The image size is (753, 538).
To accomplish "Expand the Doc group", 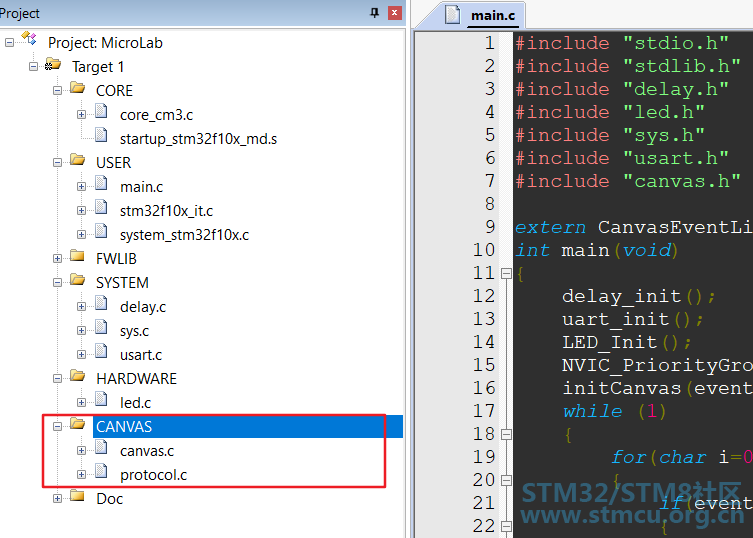I will pos(57,499).
